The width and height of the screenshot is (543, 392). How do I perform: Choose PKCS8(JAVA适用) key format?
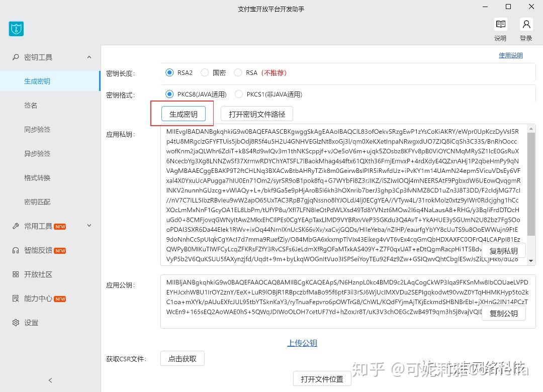click(x=169, y=94)
